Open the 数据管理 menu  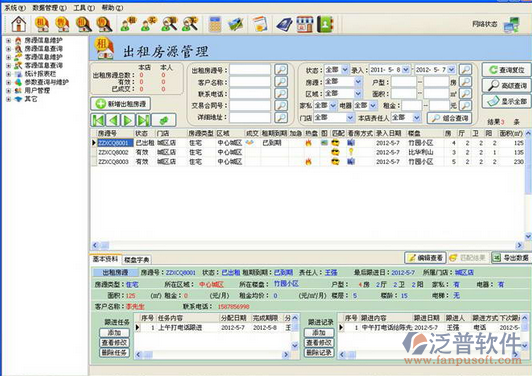click(49, 7)
